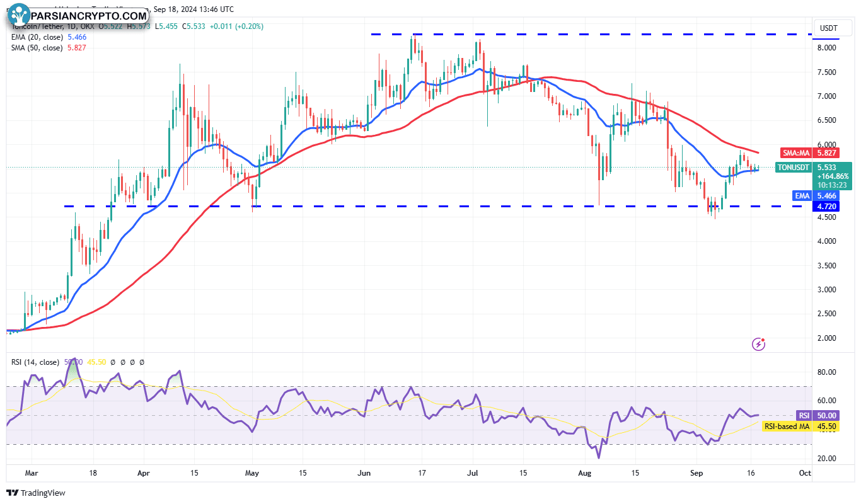861x504 pixels.
Task: Click the Aug date label on time axis
Action: point(586,472)
